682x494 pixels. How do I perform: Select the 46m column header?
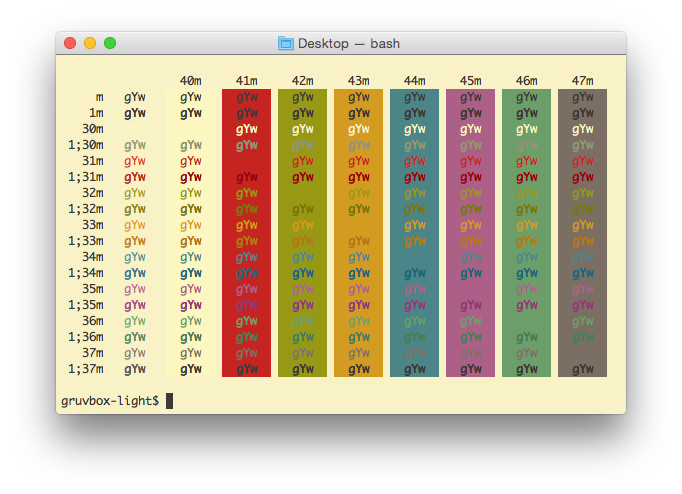click(527, 81)
